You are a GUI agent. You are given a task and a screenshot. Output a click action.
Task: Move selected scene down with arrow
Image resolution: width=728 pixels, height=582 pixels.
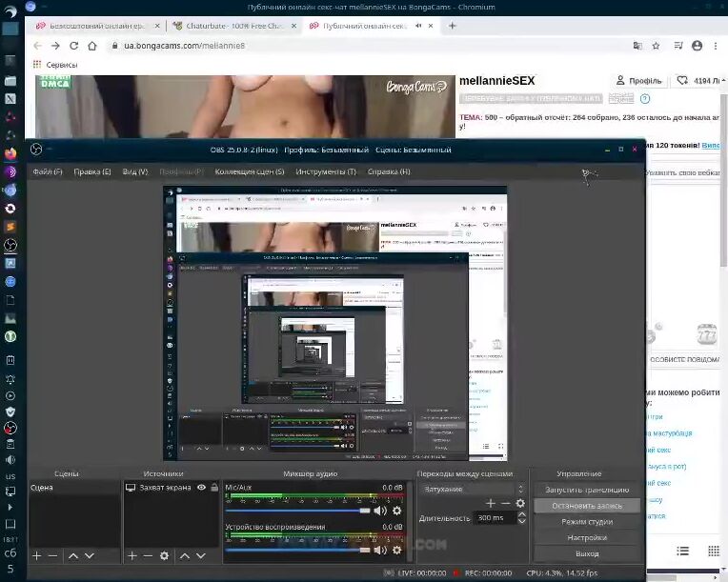[x=90, y=555]
